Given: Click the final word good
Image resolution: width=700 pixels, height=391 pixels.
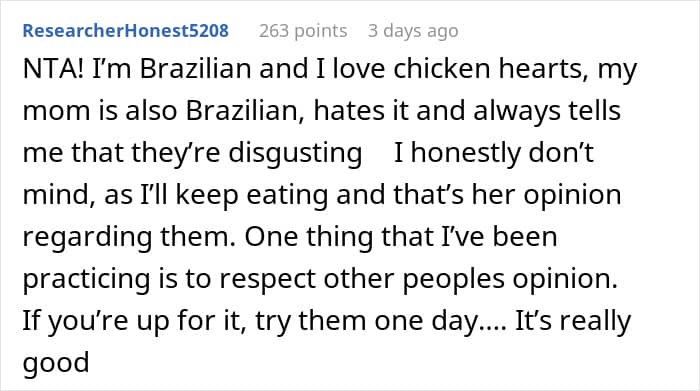Looking at the screenshot, I should 56,362.
